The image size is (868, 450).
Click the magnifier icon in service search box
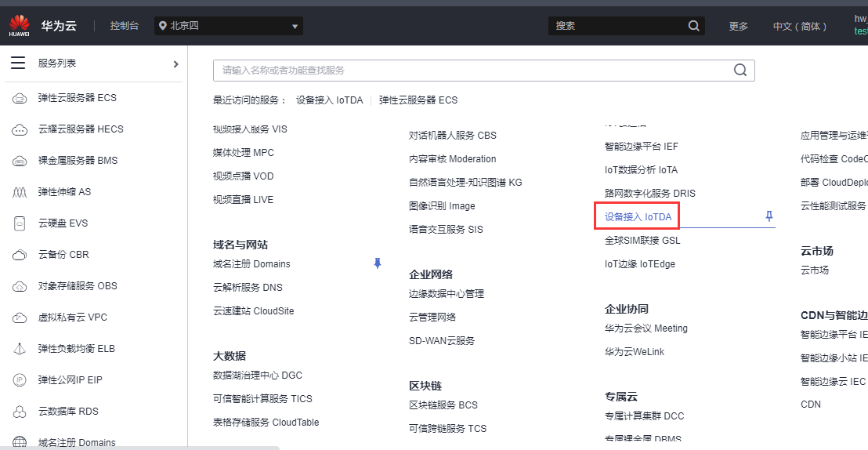tap(740, 70)
